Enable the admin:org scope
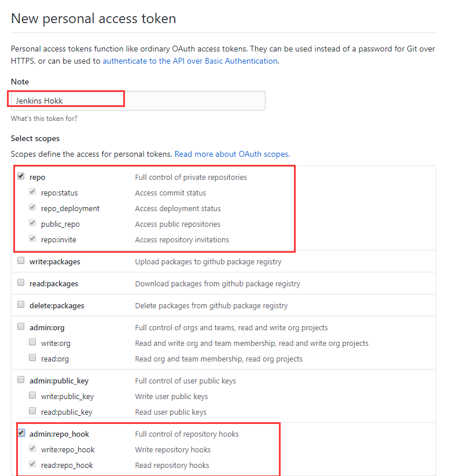The image size is (471, 476). [21, 327]
